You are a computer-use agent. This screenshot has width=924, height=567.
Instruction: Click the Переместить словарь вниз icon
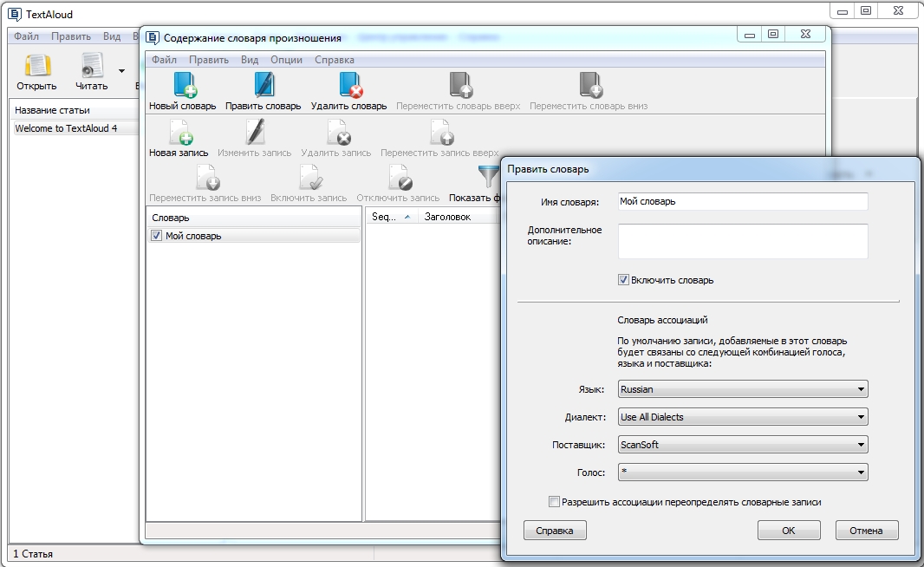pos(590,84)
